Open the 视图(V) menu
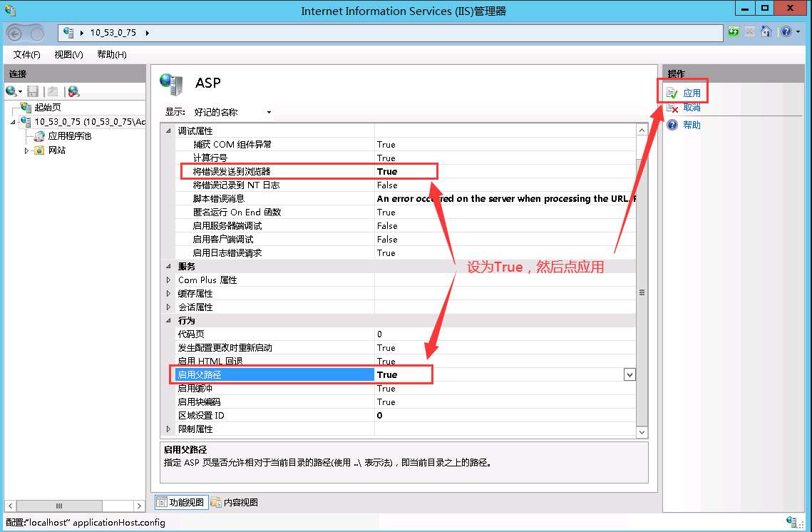The height and width of the screenshot is (532, 812). pos(68,53)
